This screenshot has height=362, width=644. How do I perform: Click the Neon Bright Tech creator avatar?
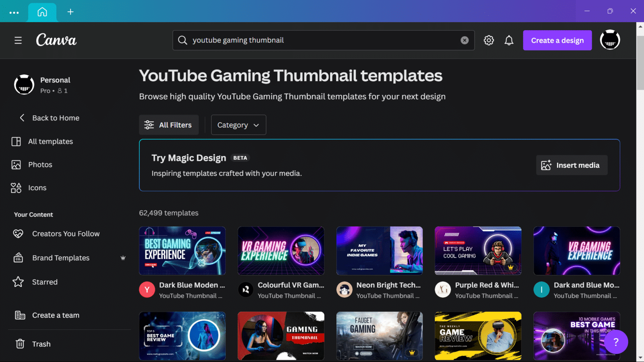click(x=344, y=290)
